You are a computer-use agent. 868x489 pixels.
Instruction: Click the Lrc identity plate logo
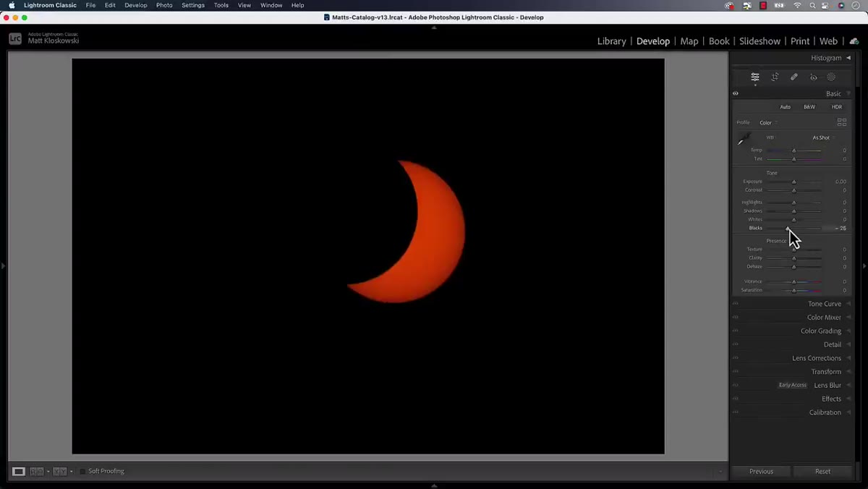(15, 38)
